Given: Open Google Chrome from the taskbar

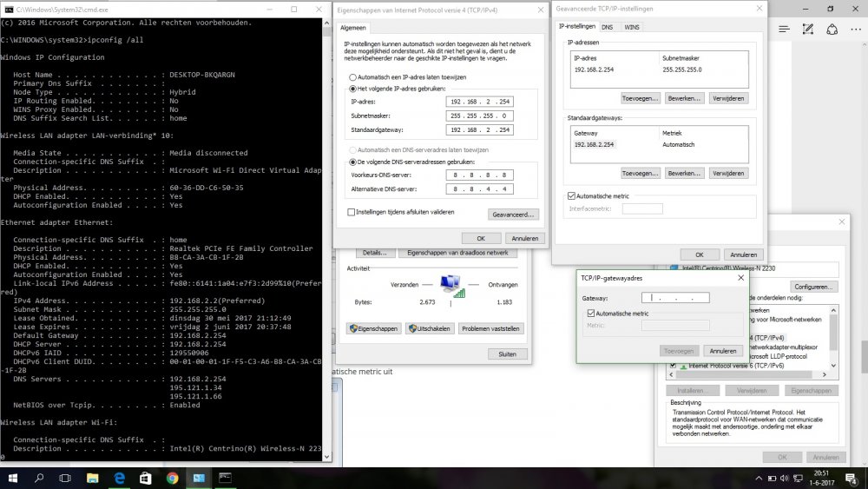Looking at the screenshot, I should click(x=172, y=478).
